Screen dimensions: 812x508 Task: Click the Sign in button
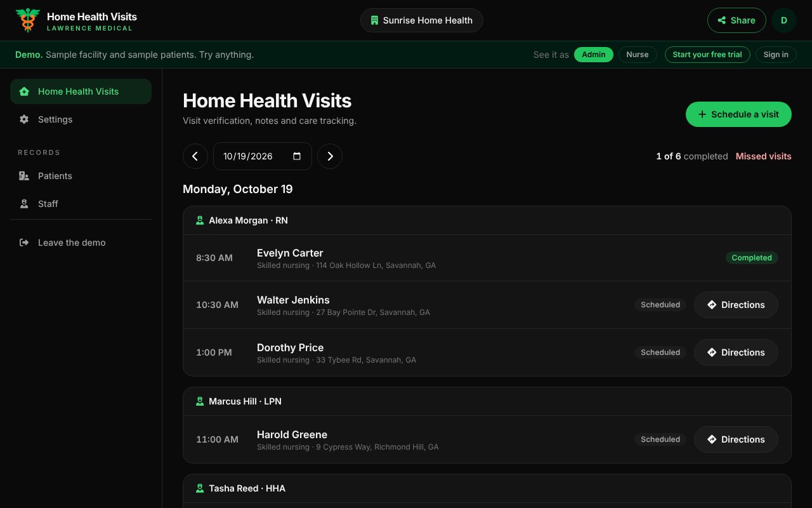[x=776, y=55]
